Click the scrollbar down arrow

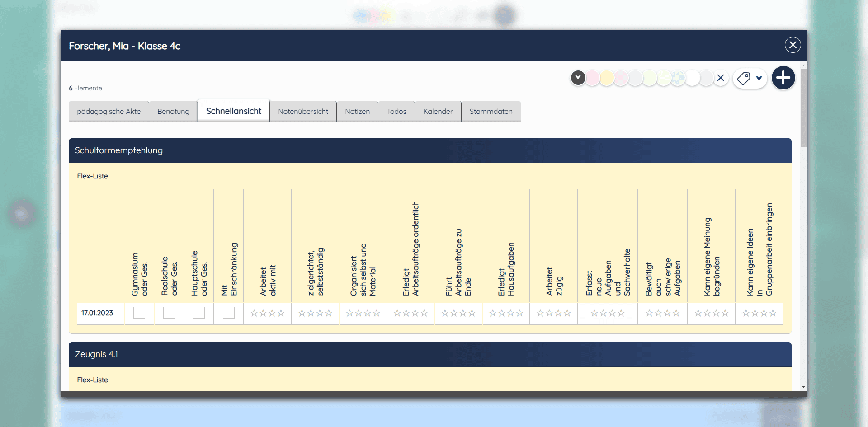coord(803,387)
